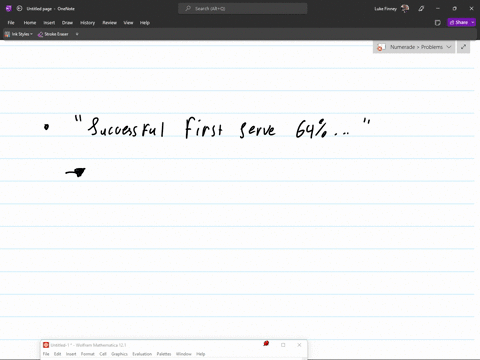
Task: Switch to the Home ribbon tab
Action: [30, 23]
